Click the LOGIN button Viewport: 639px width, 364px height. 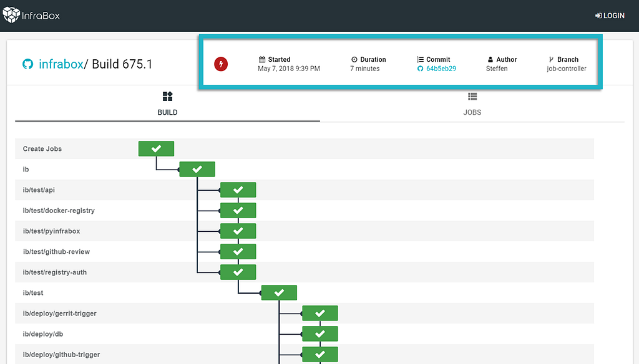tap(610, 16)
